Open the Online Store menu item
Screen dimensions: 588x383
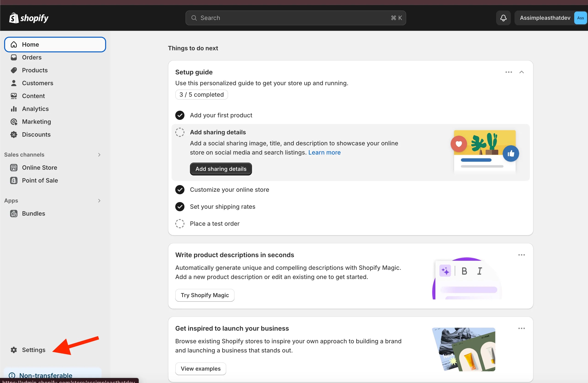pos(40,168)
